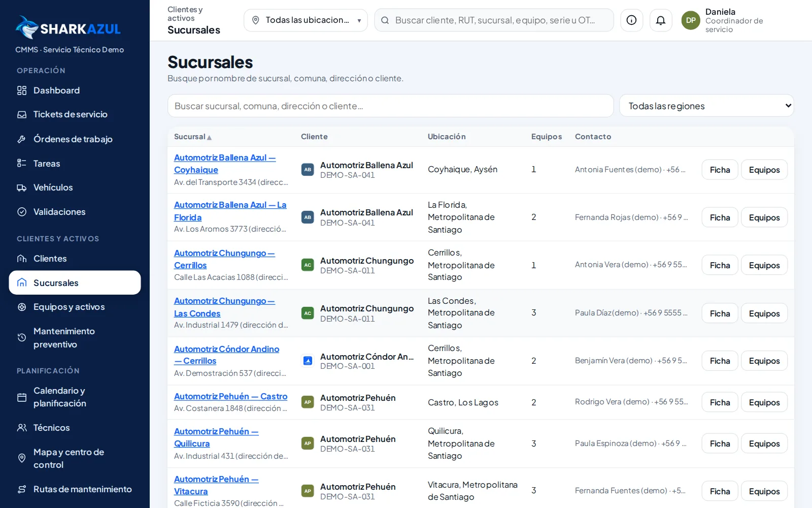This screenshot has height=508, width=812.
Task: Click the Mapa y centro de control pin icon
Action: pyautogui.click(x=22, y=458)
